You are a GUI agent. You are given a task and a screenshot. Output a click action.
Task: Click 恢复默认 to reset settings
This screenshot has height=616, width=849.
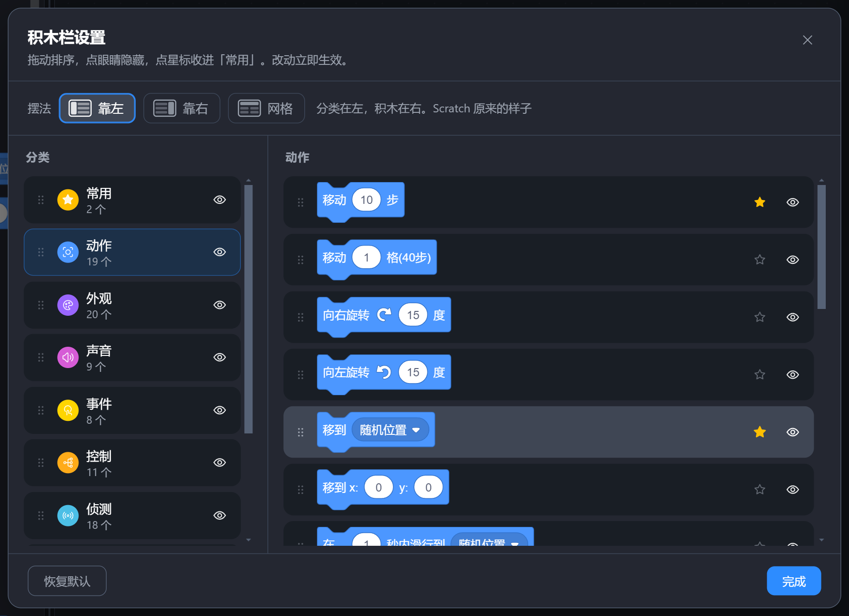[x=67, y=581]
